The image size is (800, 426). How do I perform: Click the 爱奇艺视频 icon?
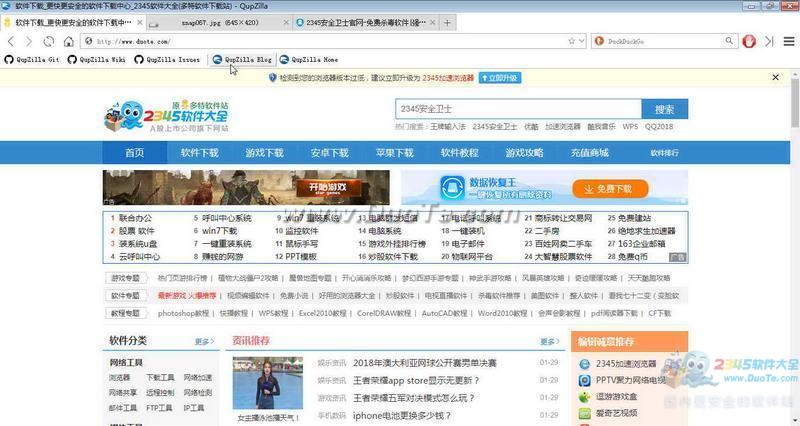[585, 413]
